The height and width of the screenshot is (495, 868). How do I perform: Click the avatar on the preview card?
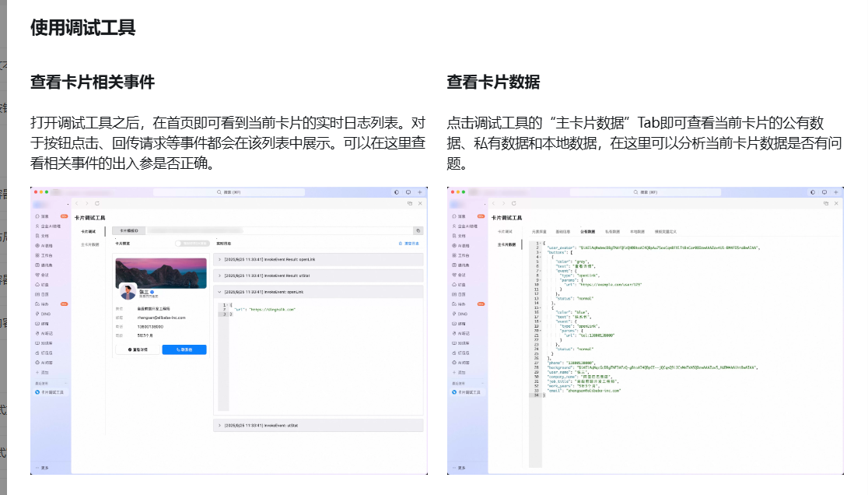(128, 290)
